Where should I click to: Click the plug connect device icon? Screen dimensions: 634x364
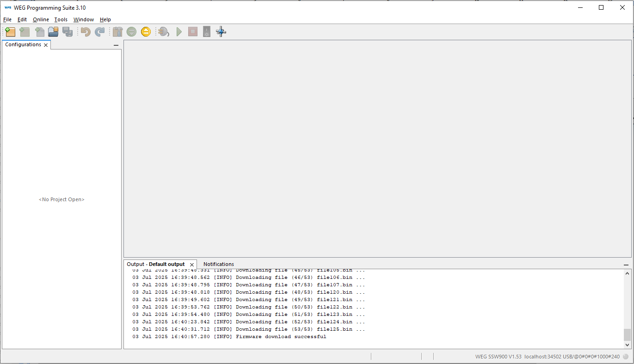(x=164, y=32)
